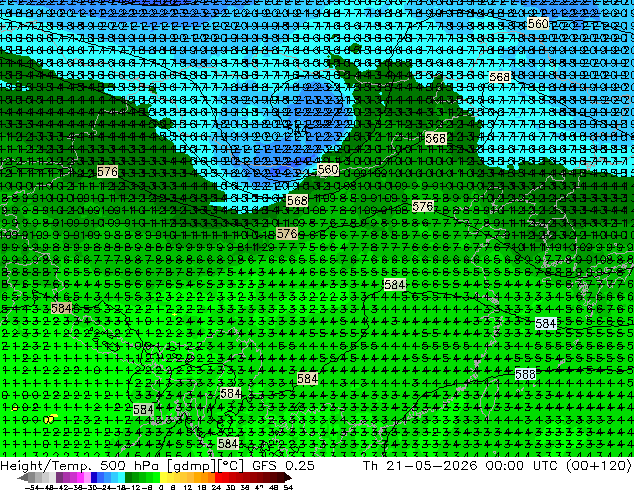Select the dark blue swatch in the legend
This screenshot has height=490, width=634.
[94, 478]
